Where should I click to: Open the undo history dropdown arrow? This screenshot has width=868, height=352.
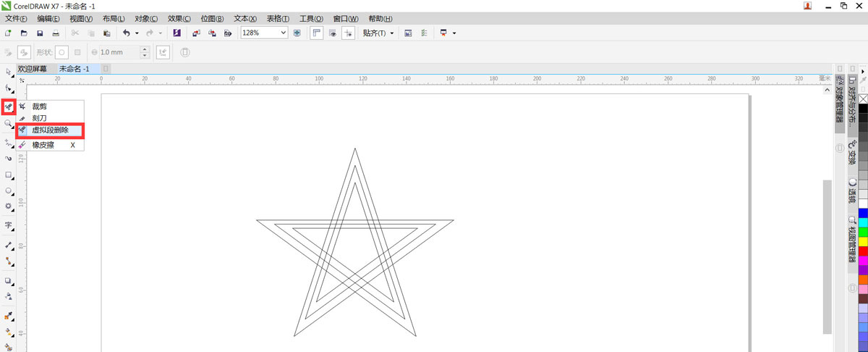(137, 33)
